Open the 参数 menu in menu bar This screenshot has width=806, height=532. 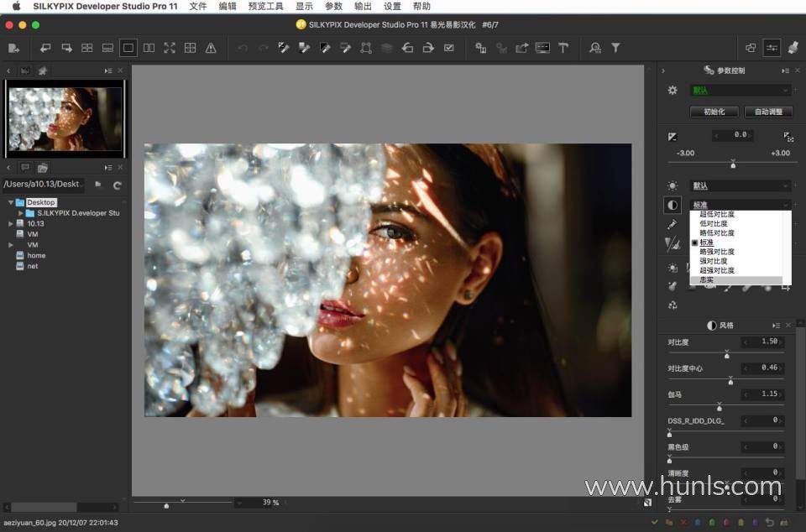tap(333, 6)
